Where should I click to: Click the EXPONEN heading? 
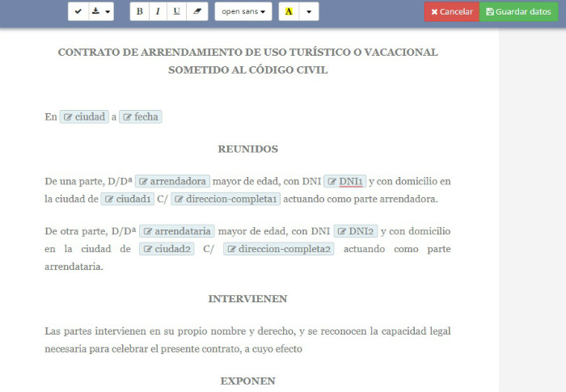248,381
